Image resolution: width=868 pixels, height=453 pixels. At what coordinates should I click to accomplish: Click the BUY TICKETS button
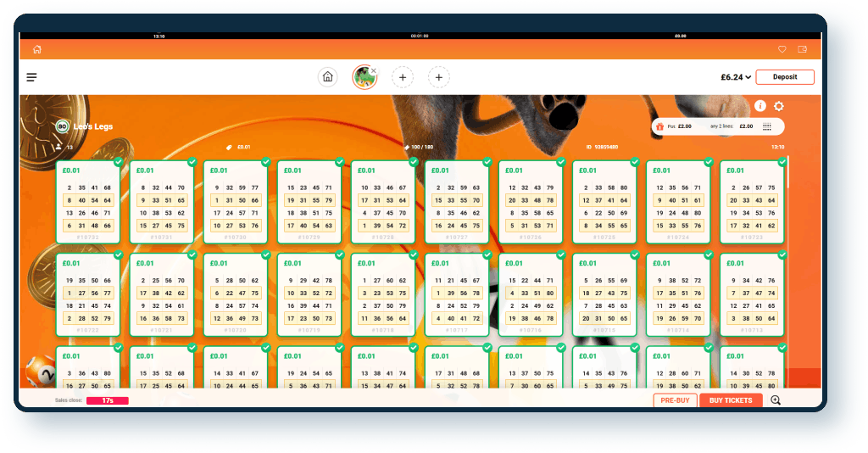pyautogui.click(x=731, y=400)
